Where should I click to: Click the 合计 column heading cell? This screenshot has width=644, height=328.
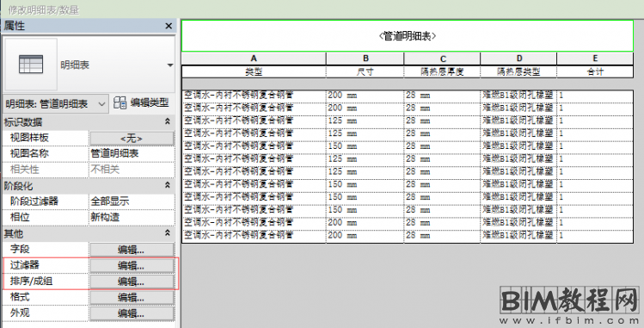pos(595,72)
